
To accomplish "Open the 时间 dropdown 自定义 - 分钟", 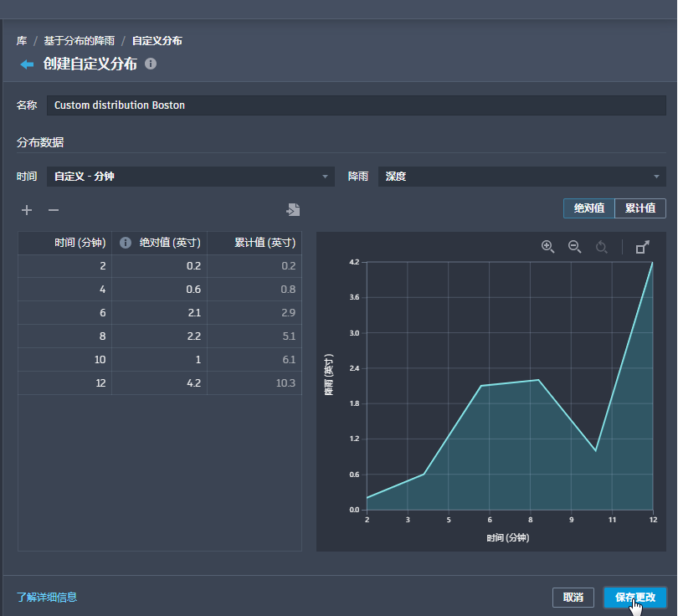I will tap(191, 177).
